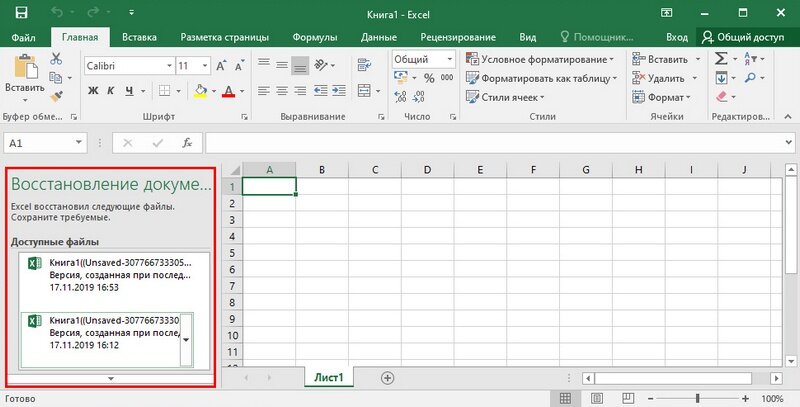The height and width of the screenshot is (407, 800).
Task: Expand Условное форматирование menu
Action: (540, 59)
